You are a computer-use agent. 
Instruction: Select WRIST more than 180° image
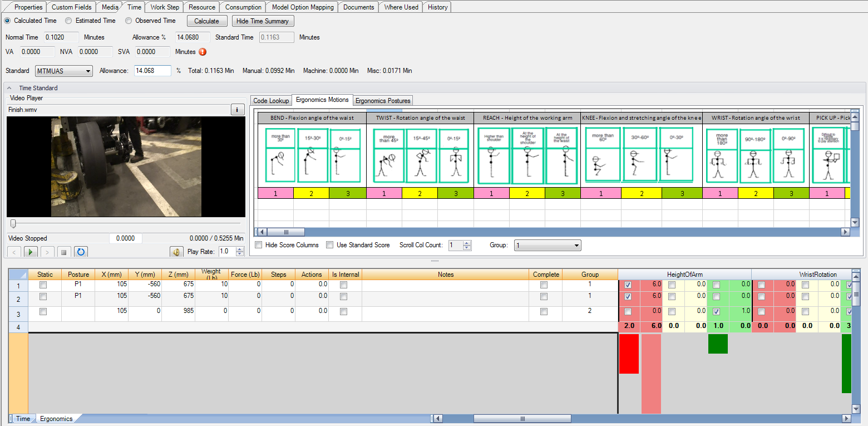point(721,156)
